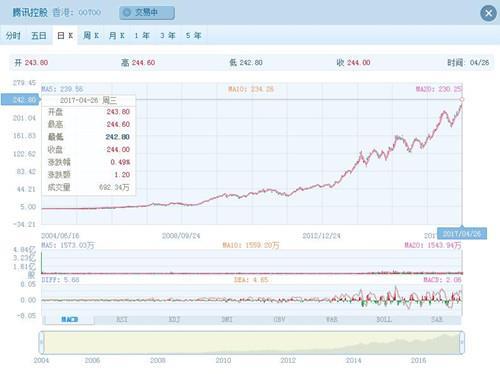Select the MACD indicator tab

pyautogui.click(x=69, y=319)
